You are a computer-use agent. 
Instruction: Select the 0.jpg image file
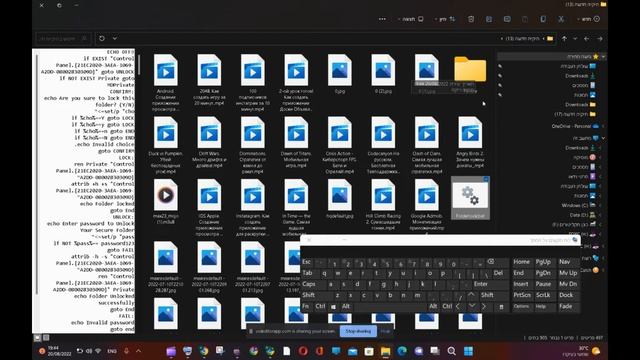[339, 74]
